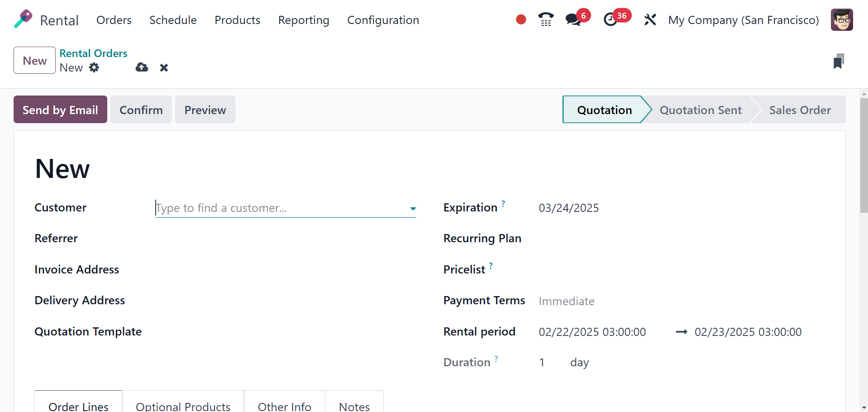Switch to the Optional Products tab
This screenshot has width=868, height=412.
click(183, 406)
